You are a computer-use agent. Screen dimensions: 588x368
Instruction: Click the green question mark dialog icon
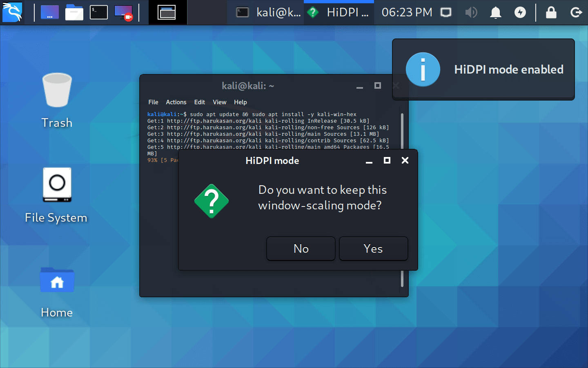(211, 201)
